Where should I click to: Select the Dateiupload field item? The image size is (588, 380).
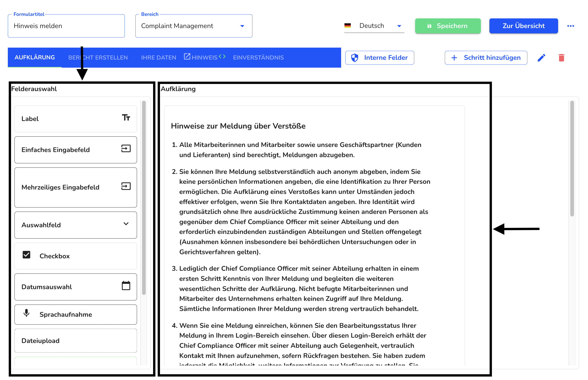tap(76, 340)
